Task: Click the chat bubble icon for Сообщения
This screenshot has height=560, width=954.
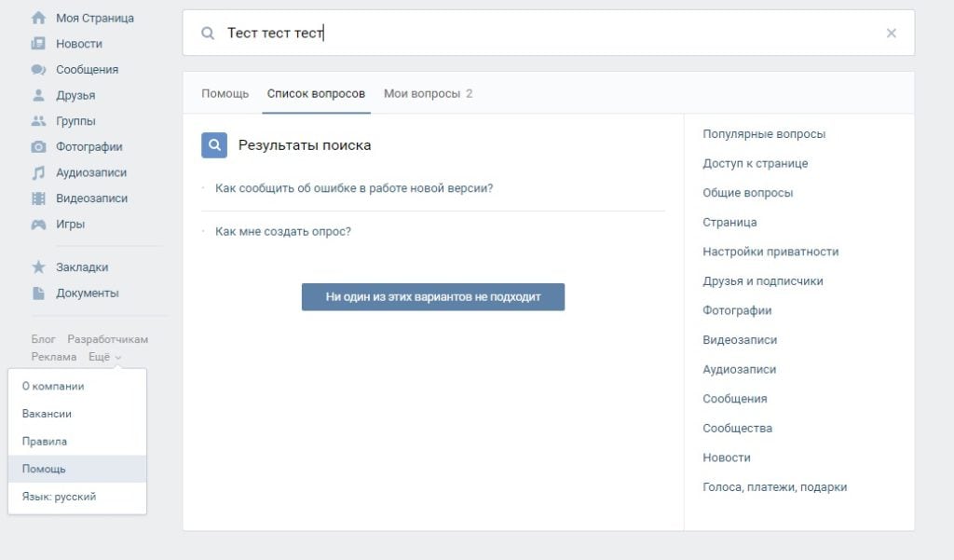Action: 38,69
